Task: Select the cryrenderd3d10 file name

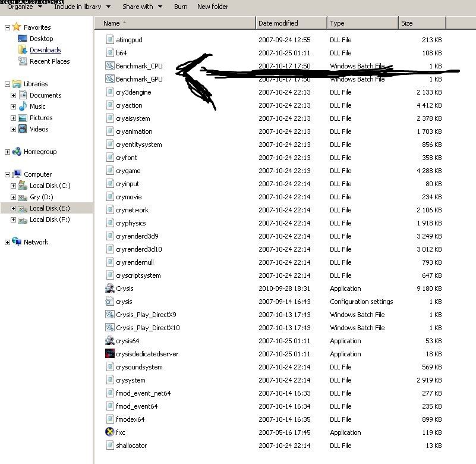Action: [138, 249]
